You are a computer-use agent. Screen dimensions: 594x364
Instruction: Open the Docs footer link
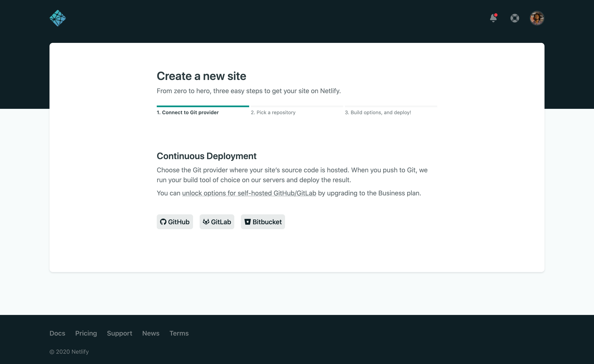pyautogui.click(x=57, y=333)
